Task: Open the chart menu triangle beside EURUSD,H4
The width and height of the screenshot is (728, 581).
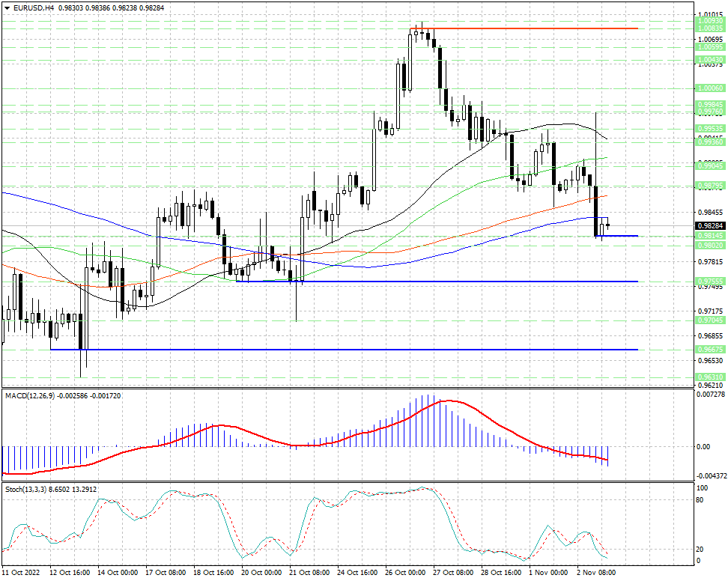Action: (7, 8)
